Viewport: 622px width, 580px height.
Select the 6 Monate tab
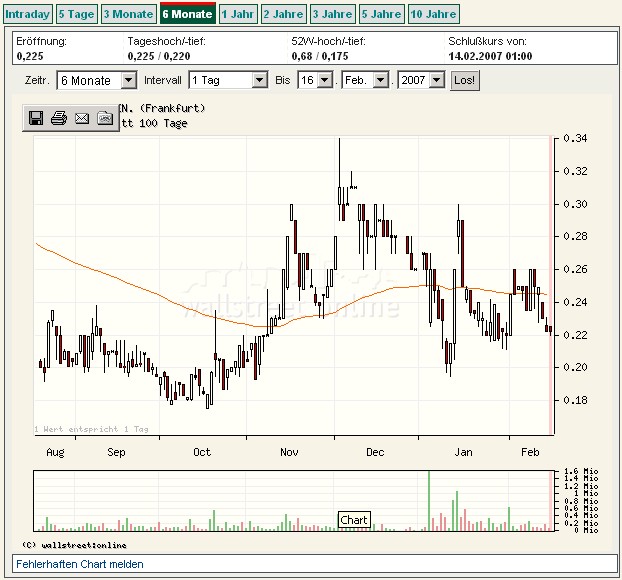click(187, 13)
